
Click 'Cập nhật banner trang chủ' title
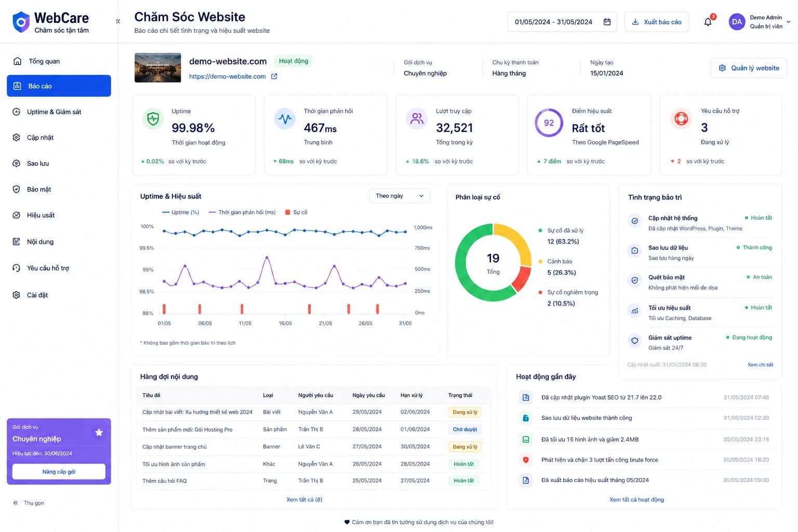174,447
